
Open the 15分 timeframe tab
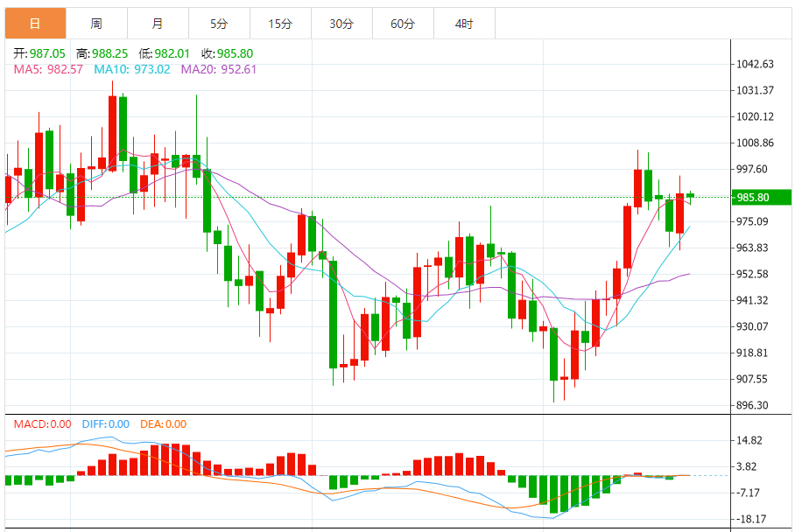pos(280,24)
